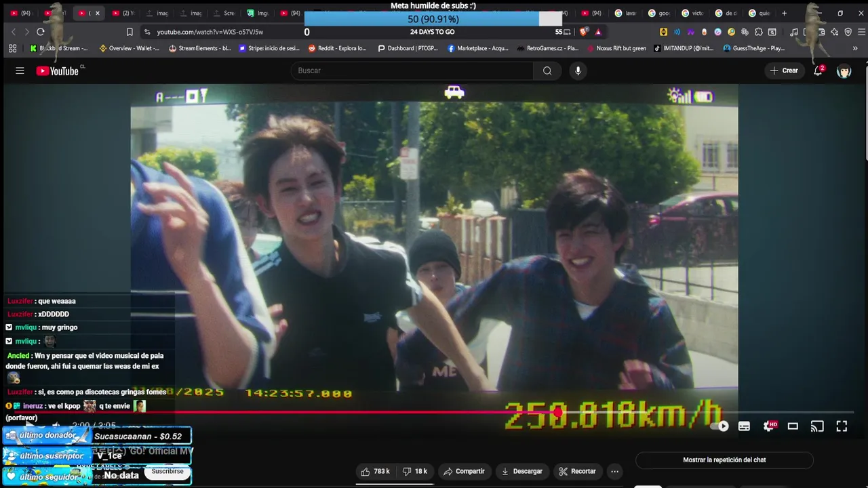Open the Stripe: inicio de sesi... bookmark
This screenshot has width=868, height=488.
(269, 48)
